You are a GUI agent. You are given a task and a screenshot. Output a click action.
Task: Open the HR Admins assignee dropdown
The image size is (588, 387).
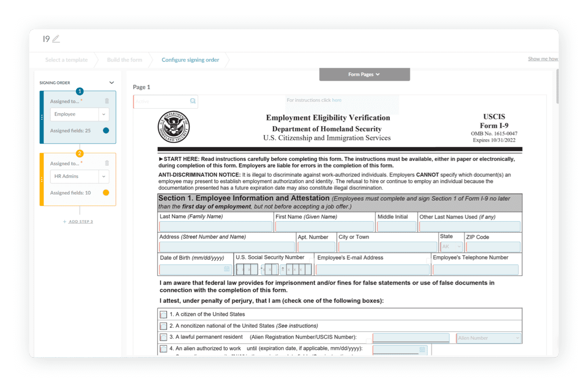pos(103,176)
